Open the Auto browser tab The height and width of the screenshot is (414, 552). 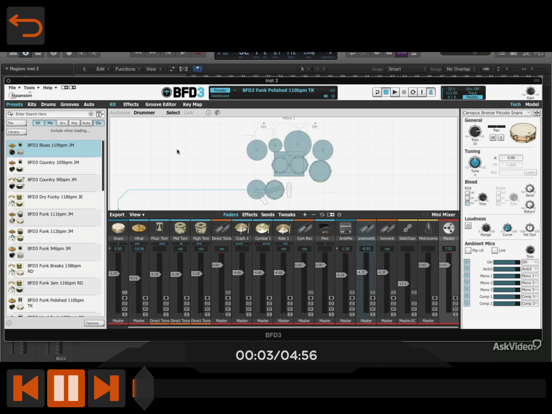coord(89,104)
